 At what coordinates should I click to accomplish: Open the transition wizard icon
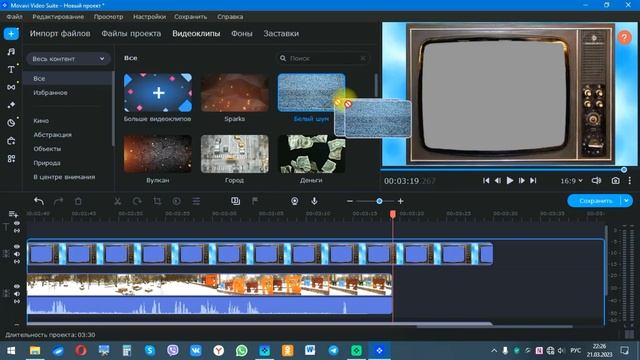coord(236,201)
